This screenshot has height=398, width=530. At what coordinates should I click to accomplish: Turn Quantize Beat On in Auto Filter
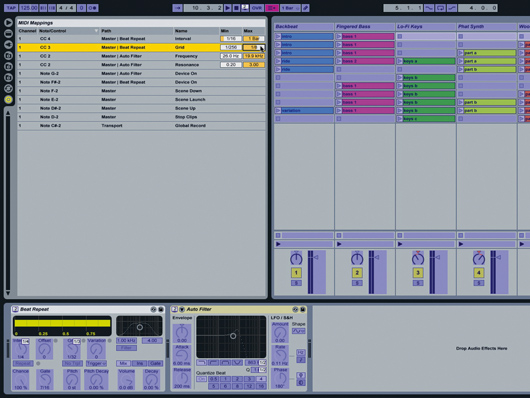point(201,379)
